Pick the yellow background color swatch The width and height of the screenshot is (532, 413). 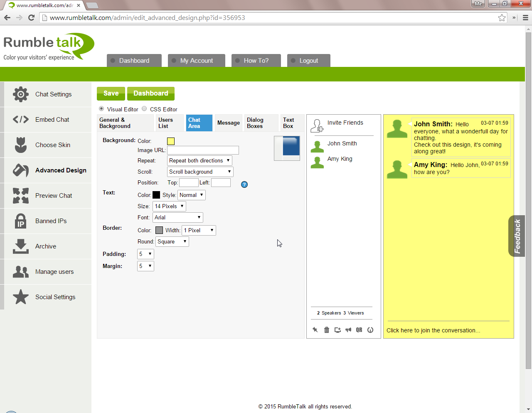pos(171,141)
